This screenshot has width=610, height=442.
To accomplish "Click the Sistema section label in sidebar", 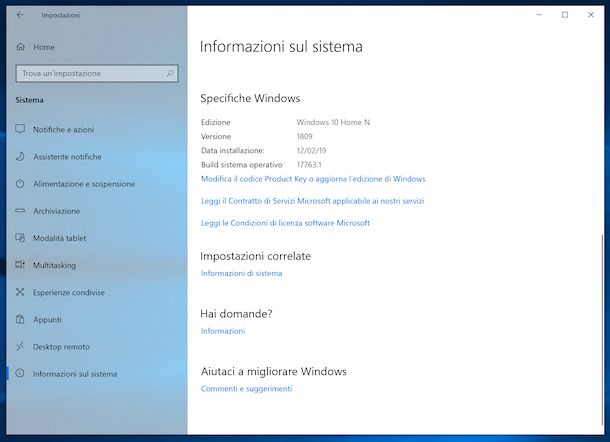I will [30, 100].
